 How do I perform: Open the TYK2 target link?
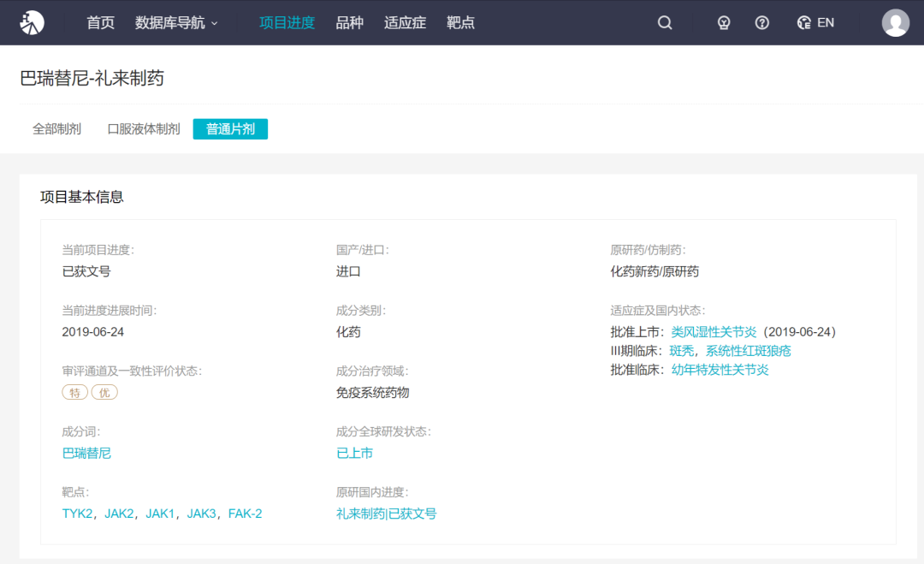[77, 514]
